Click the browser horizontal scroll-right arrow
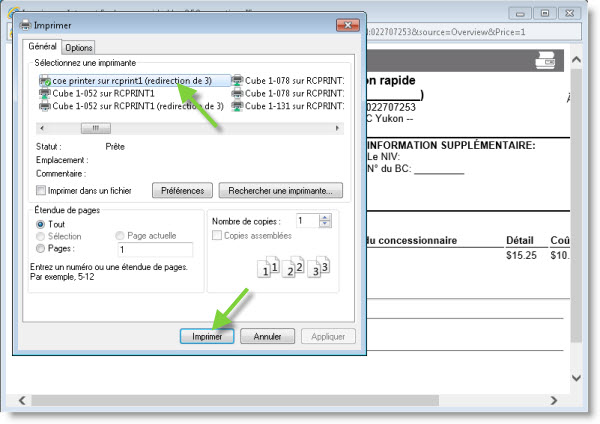This screenshot has width=600, height=424. pyautogui.click(x=554, y=400)
